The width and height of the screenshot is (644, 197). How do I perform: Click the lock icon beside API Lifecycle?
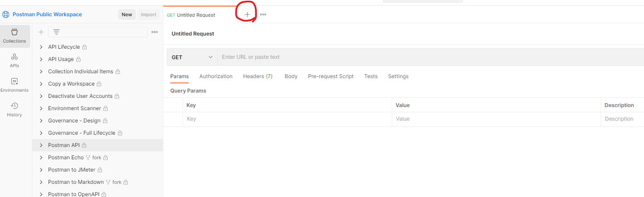click(x=84, y=47)
